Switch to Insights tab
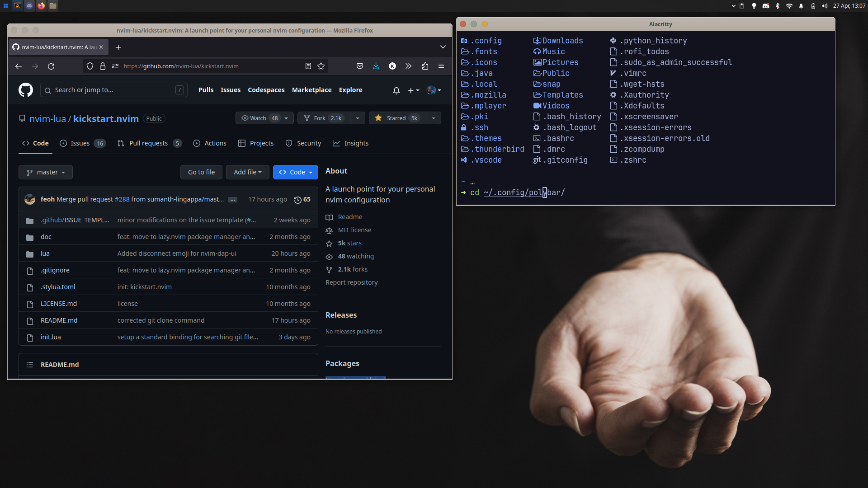 coord(351,143)
